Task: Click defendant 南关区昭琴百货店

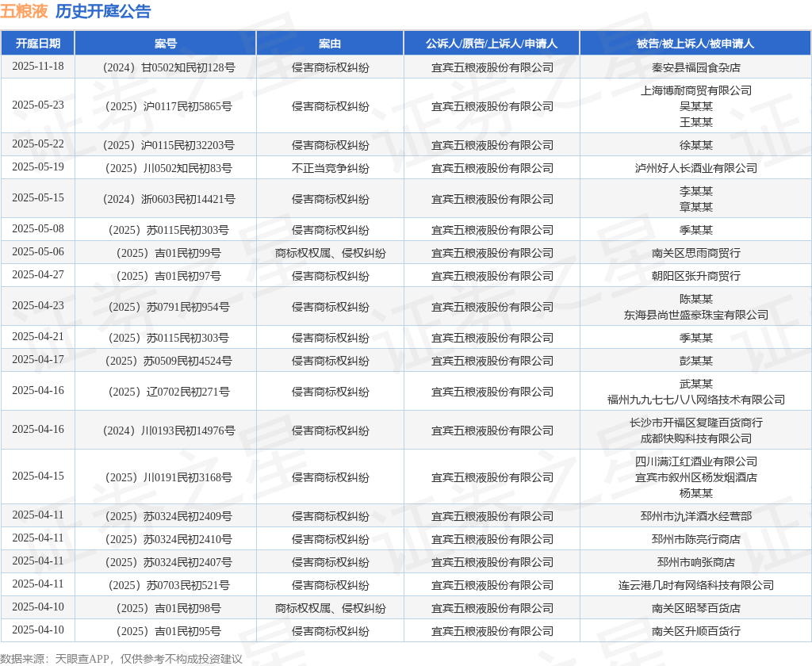Action: (696, 608)
